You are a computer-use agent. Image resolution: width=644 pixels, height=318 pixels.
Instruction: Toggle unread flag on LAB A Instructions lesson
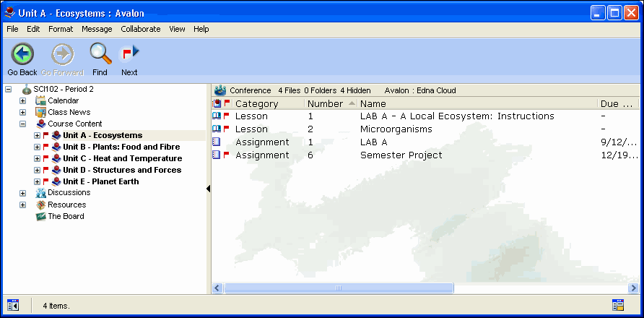(x=227, y=116)
